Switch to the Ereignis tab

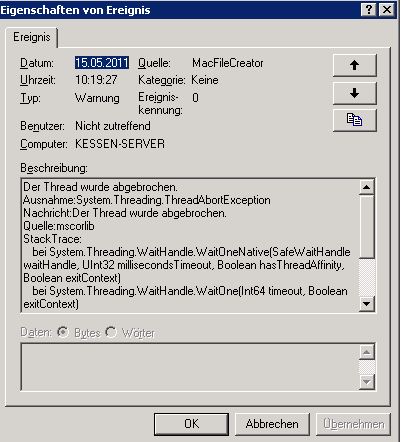tap(32, 37)
